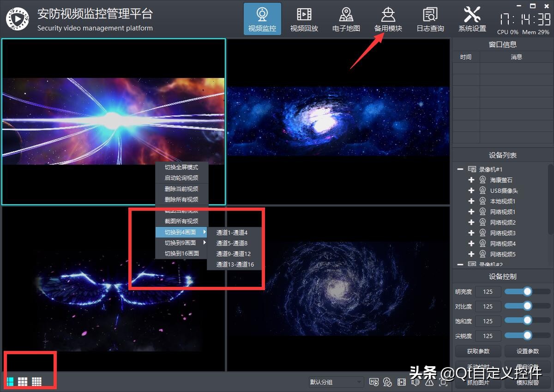
Task: Open the 默认分组 group dropdown
Action: click(336, 382)
